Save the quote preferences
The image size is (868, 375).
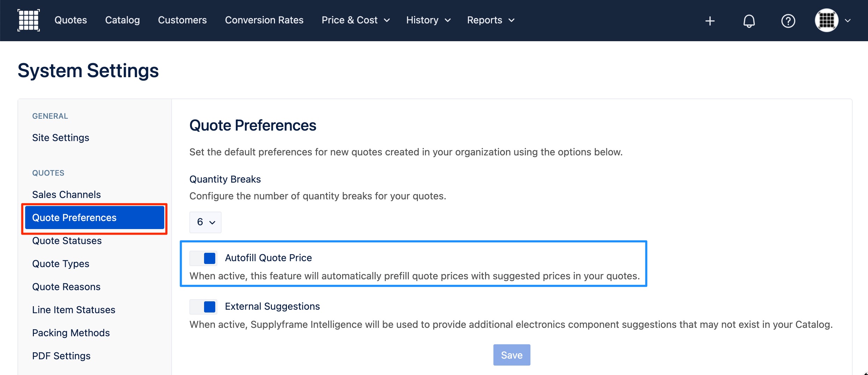[512, 355]
